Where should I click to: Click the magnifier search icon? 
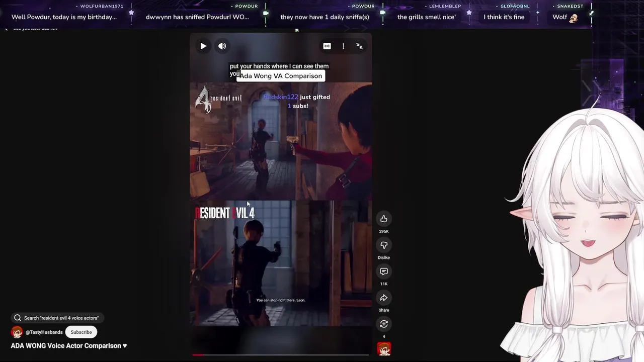[x=18, y=318]
